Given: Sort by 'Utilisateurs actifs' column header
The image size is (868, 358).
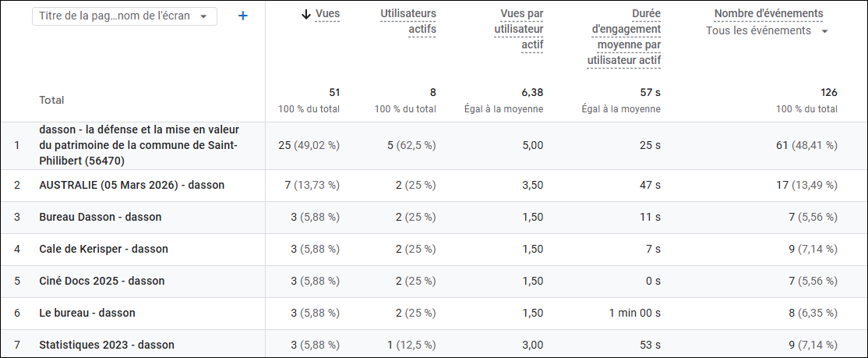Looking at the screenshot, I should click(408, 22).
